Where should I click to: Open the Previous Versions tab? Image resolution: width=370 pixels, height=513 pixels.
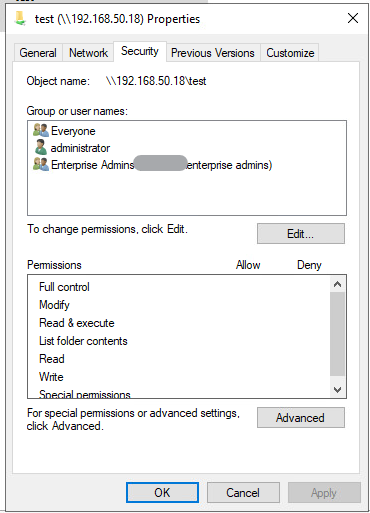213,53
